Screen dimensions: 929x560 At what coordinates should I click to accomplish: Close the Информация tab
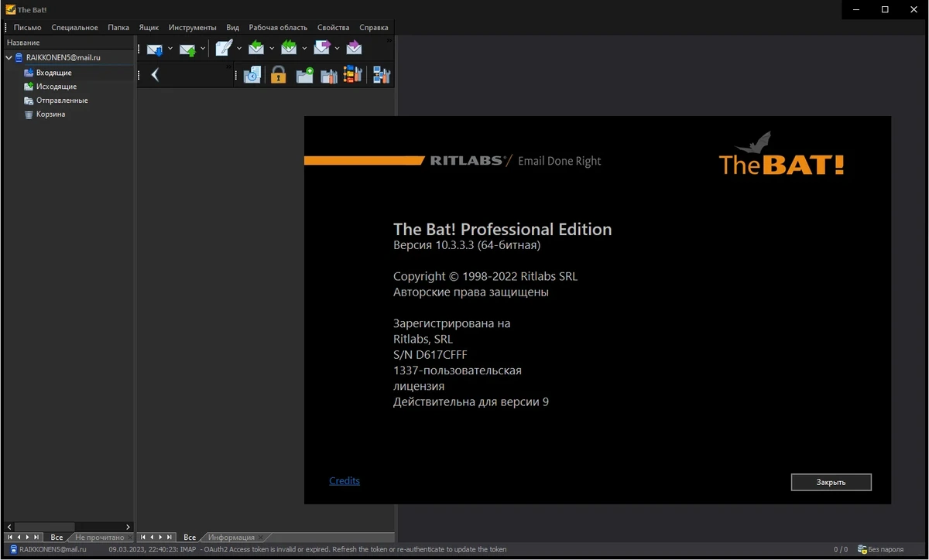coord(262,537)
